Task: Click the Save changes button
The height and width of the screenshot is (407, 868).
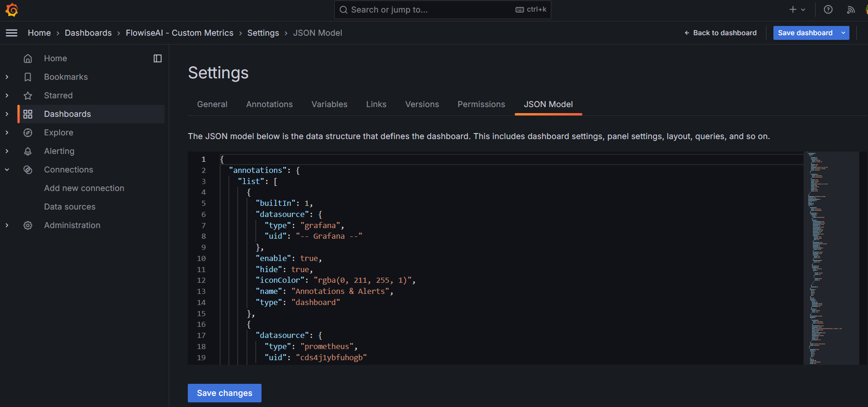Action: [224, 393]
